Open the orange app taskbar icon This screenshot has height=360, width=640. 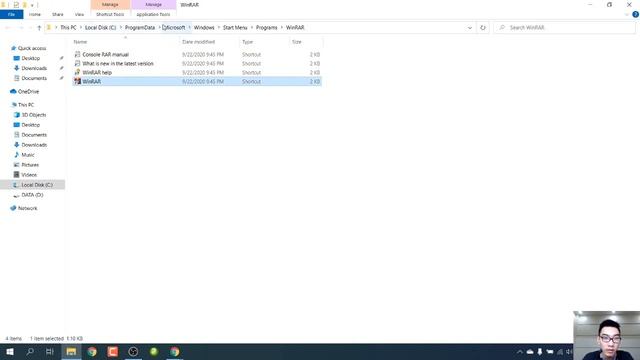pos(113,352)
